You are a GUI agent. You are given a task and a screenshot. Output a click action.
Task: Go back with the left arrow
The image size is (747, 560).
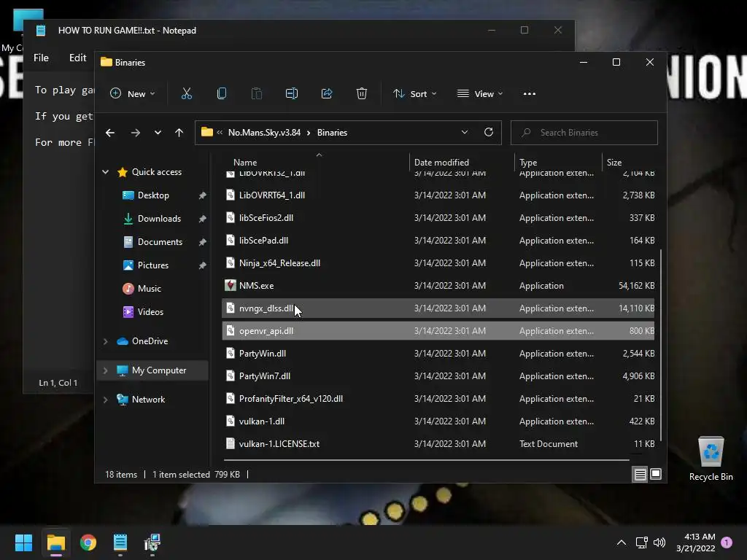point(110,133)
